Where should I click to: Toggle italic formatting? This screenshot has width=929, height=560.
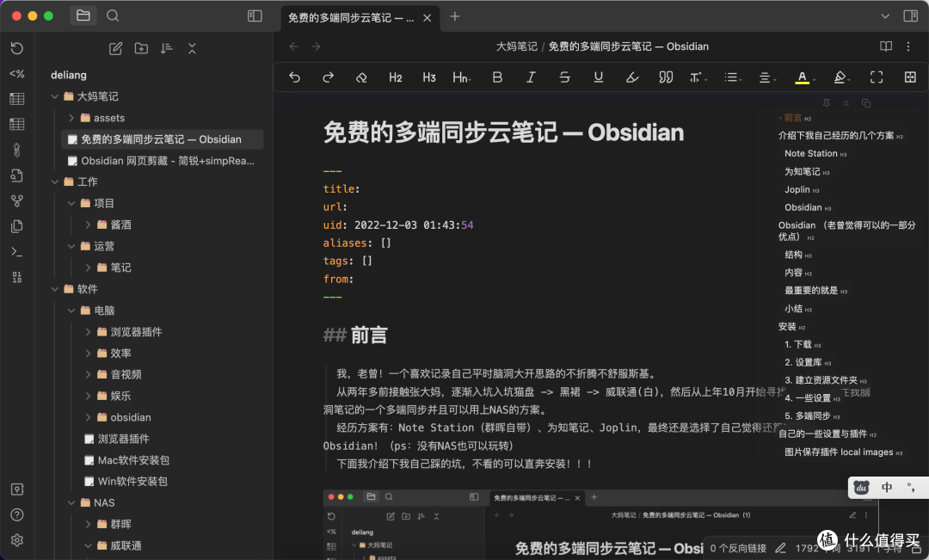(x=531, y=77)
